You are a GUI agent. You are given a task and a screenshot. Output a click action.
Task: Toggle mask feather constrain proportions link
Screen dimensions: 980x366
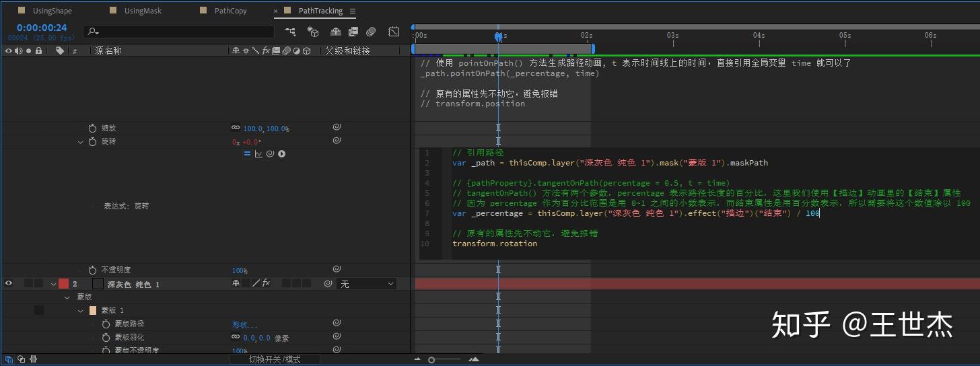click(x=236, y=338)
